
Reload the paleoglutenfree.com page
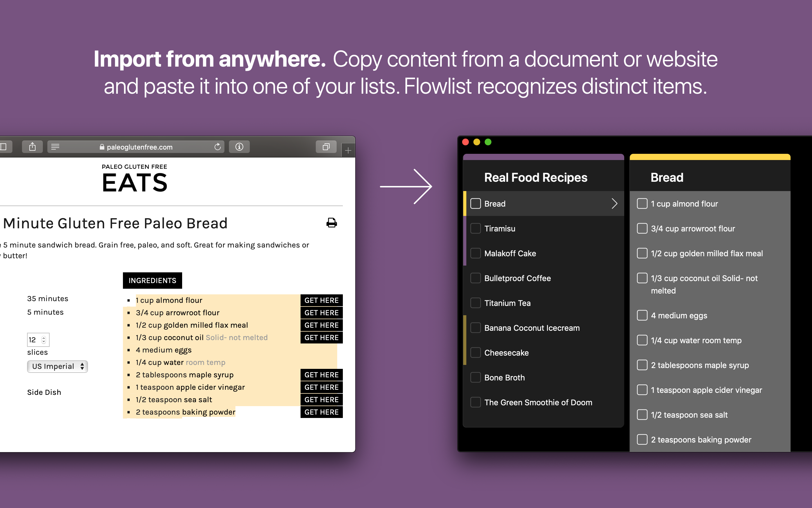click(x=217, y=147)
